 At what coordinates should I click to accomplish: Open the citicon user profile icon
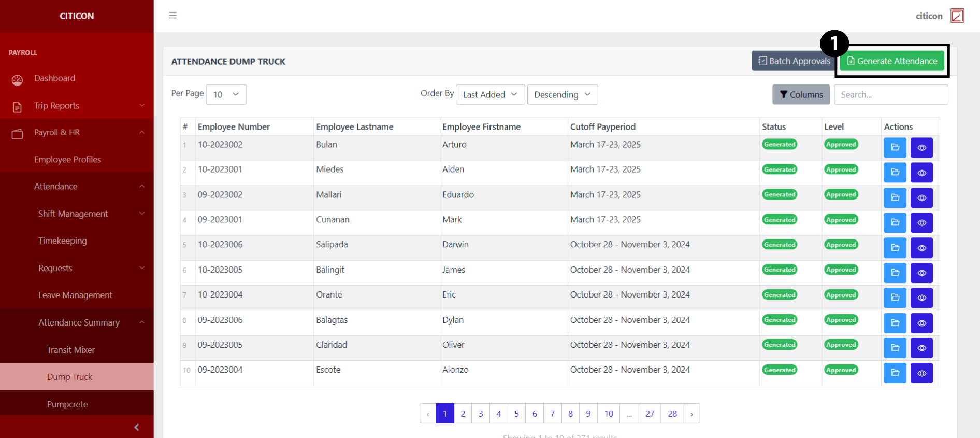pos(957,16)
